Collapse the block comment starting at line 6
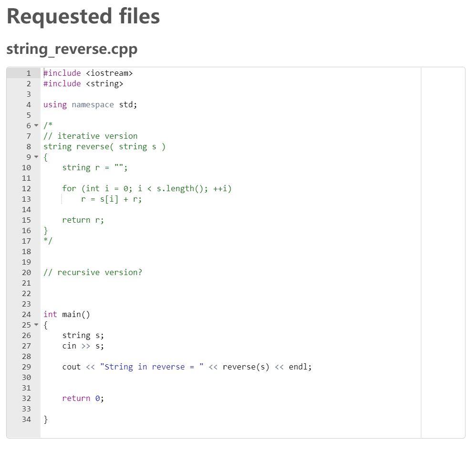Screen dimensions: 476x451 point(36,125)
